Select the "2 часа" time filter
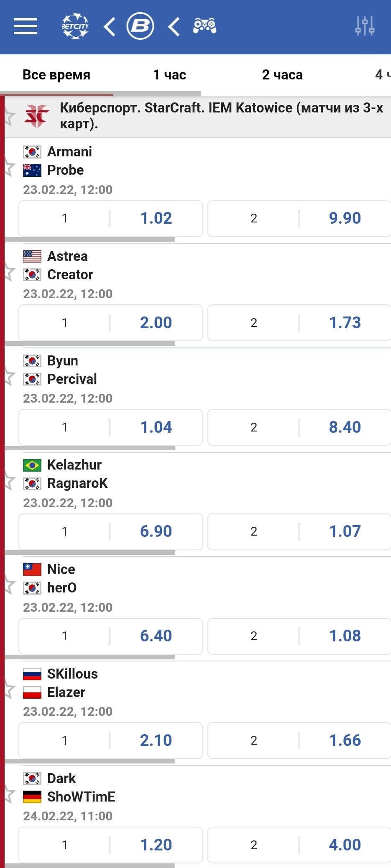 tap(282, 75)
